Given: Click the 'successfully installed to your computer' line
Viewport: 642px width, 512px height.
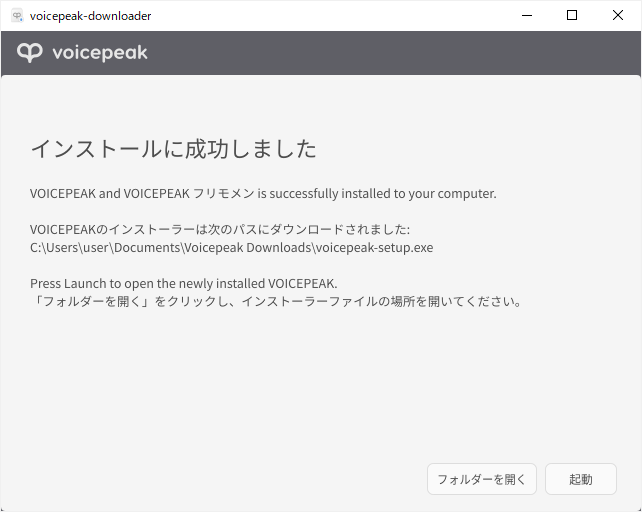Looking at the screenshot, I should 263,193.
